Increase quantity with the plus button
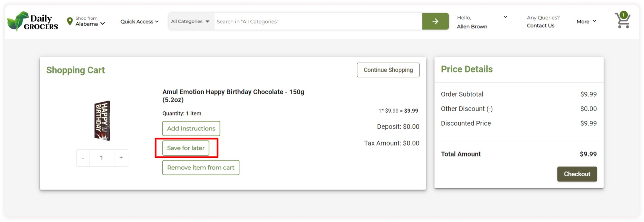Screen dimensions: 644x222 tap(121, 158)
